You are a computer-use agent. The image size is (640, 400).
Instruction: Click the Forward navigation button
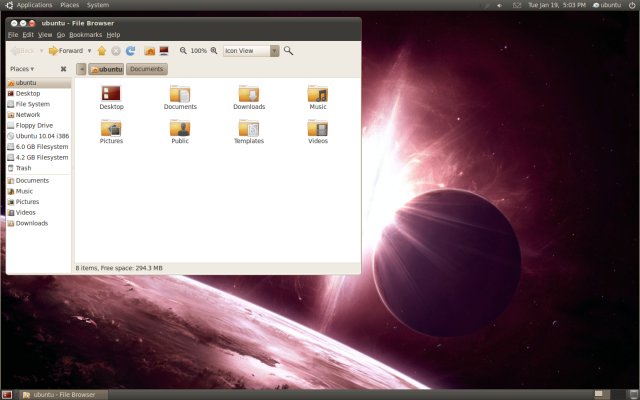point(66,50)
